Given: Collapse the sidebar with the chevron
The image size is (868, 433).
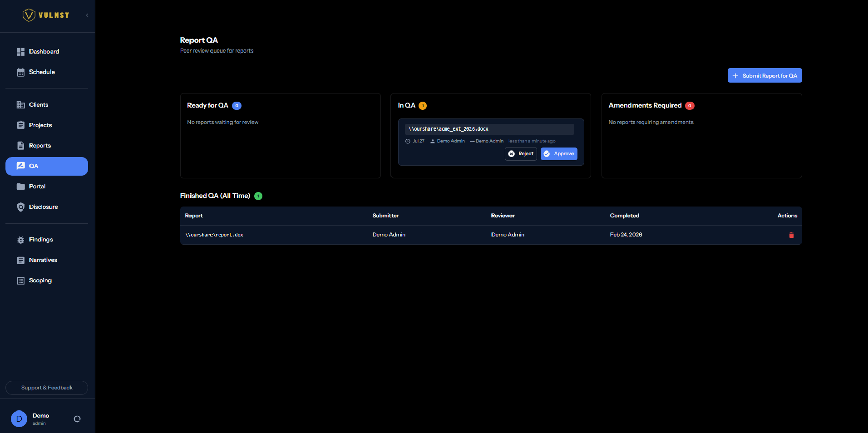Looking at the screenshot, I should tap(87, 15).
